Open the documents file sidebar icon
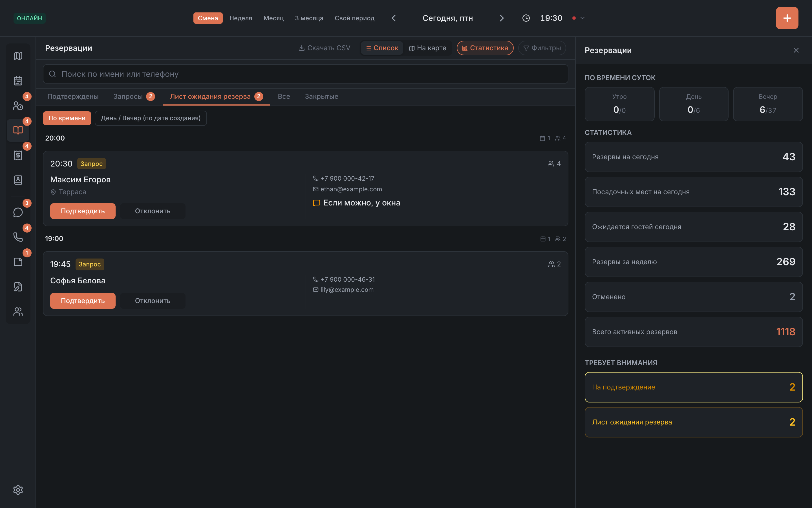 tap(18, 262)
